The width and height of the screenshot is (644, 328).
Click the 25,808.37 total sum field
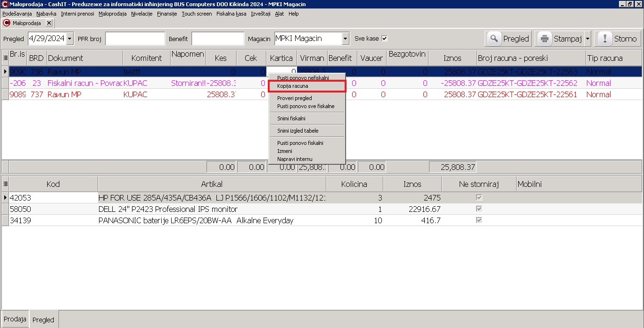[x=453, y=167]
